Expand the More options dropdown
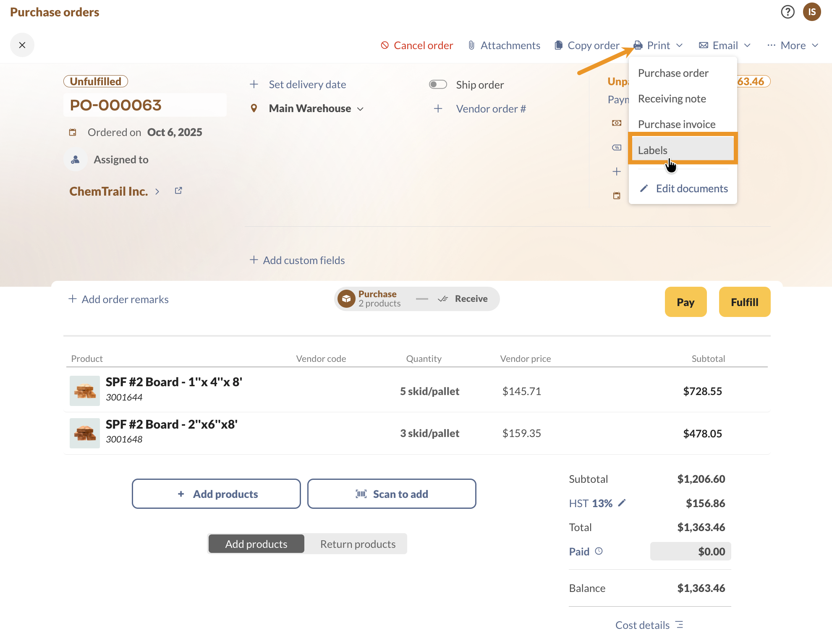This screenshot has height=644, width=832. click(793, 45)
